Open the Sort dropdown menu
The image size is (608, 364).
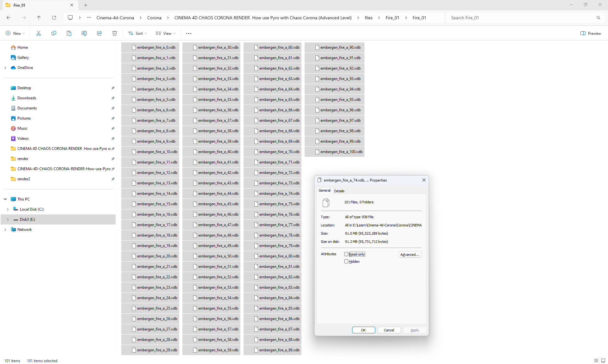tap(137, 33)
